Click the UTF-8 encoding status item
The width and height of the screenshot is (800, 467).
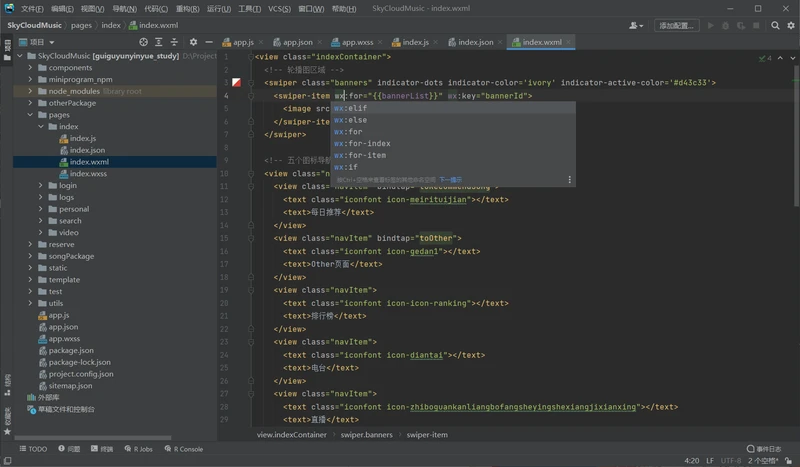[x=731, y=460]
